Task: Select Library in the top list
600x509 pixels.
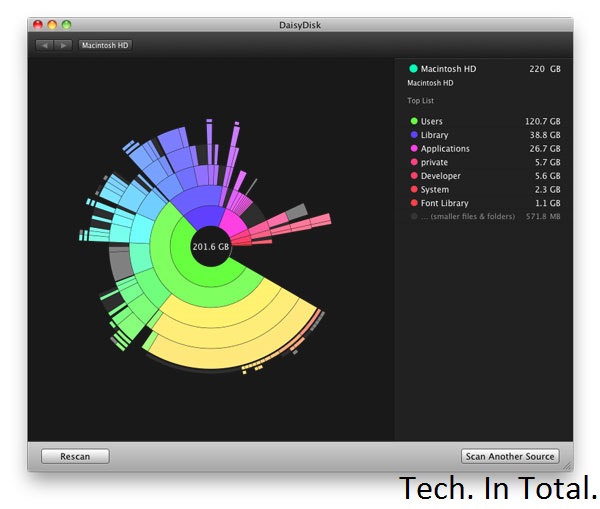Action: tap(485, 135)
